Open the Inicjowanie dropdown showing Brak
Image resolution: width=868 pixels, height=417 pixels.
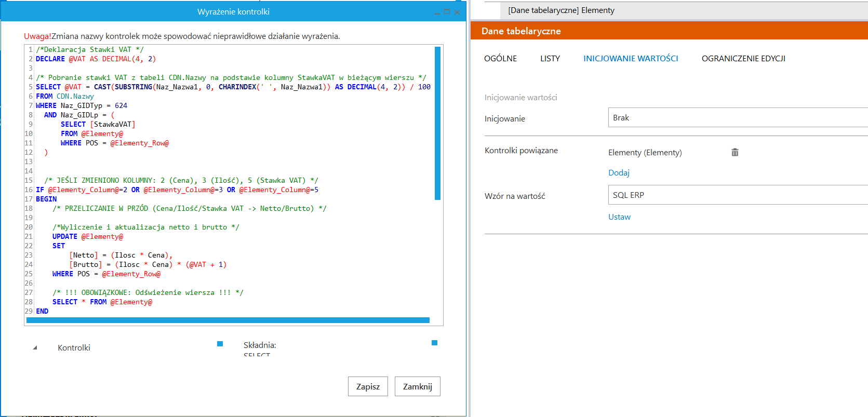pyautogui.click(x=738, y=118)
